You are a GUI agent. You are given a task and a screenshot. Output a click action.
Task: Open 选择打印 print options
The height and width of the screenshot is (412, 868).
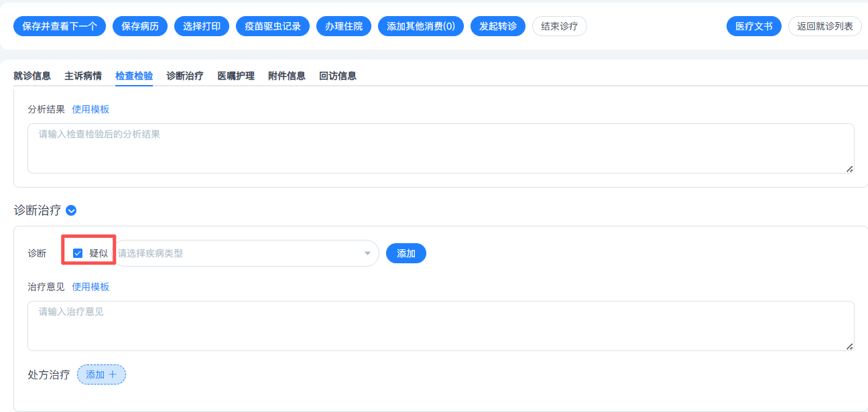point(202,26)
